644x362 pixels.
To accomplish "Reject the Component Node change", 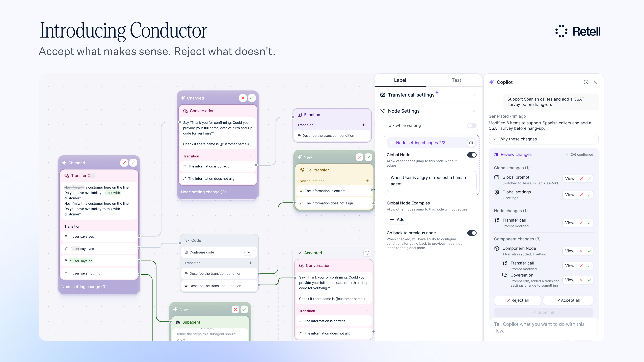I will pos(581,251).
